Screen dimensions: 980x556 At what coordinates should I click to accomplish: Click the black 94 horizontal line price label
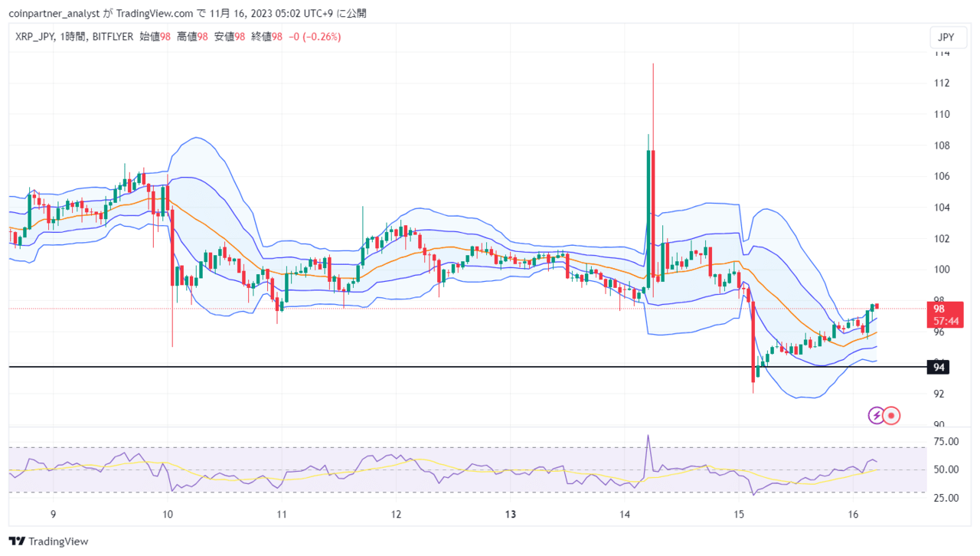point(939,368)
